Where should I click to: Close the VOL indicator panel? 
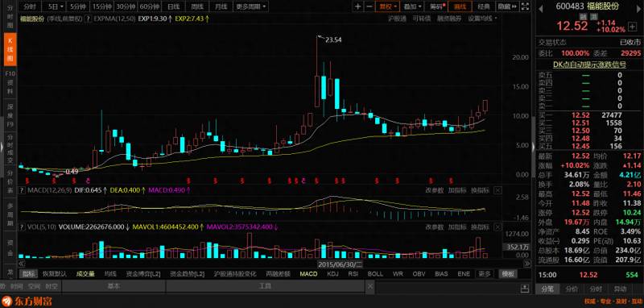497,227
